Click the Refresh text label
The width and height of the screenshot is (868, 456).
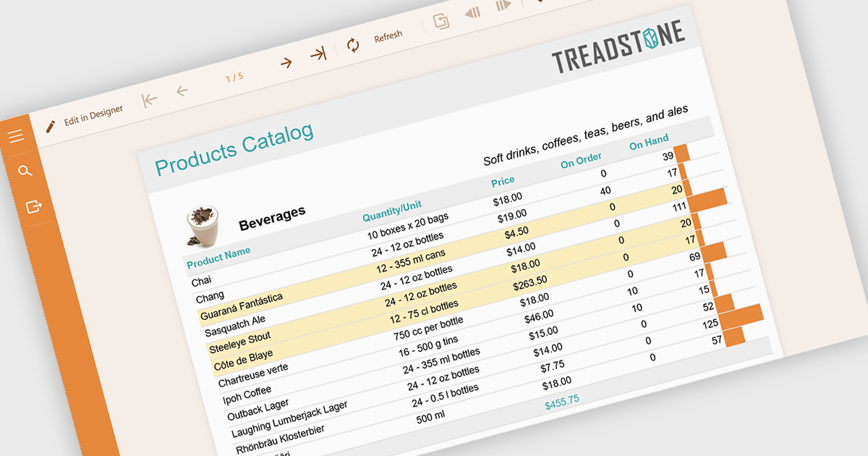pos(388,36)
